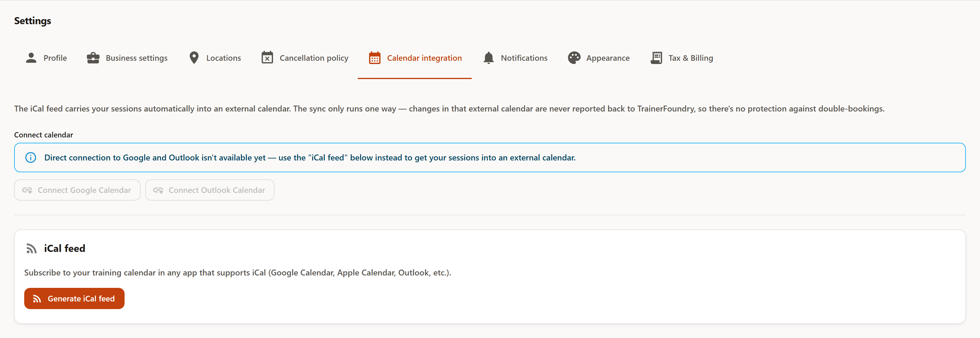This screenshot has width=980, height=338.
Task: Generate iCal feed
Action: point(74,298)
